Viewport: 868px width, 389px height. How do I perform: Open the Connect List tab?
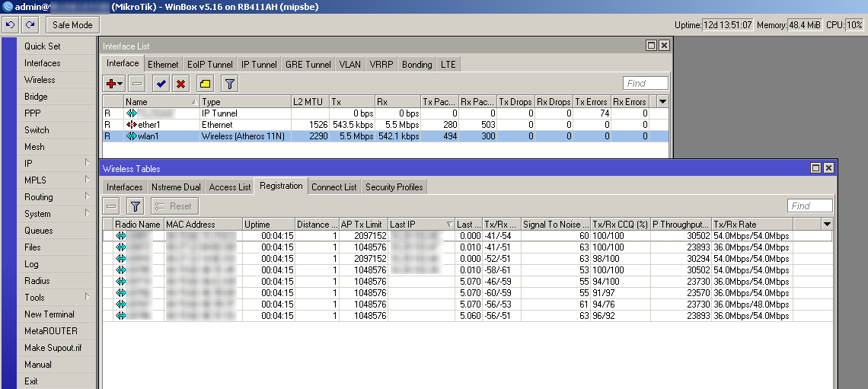[x=333, y=187]
